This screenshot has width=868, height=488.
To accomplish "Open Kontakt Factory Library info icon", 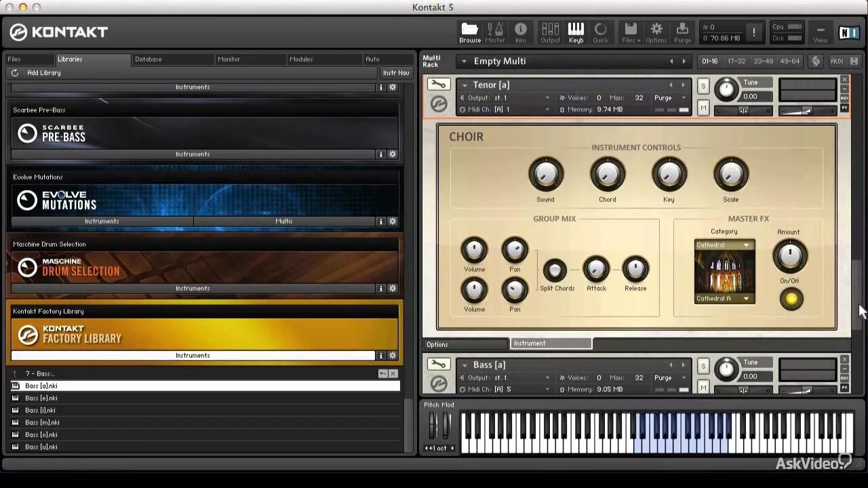I will (381, 355).
